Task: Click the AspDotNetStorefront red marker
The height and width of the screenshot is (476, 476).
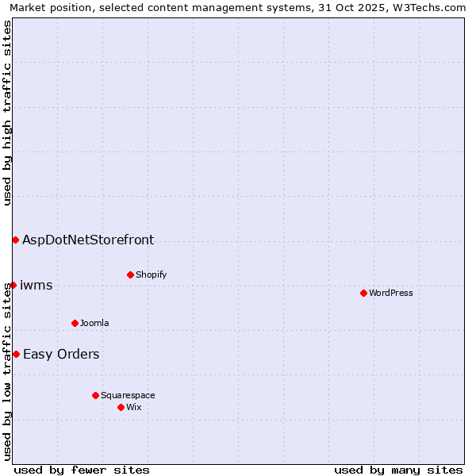Action: (x=15, y=240)
